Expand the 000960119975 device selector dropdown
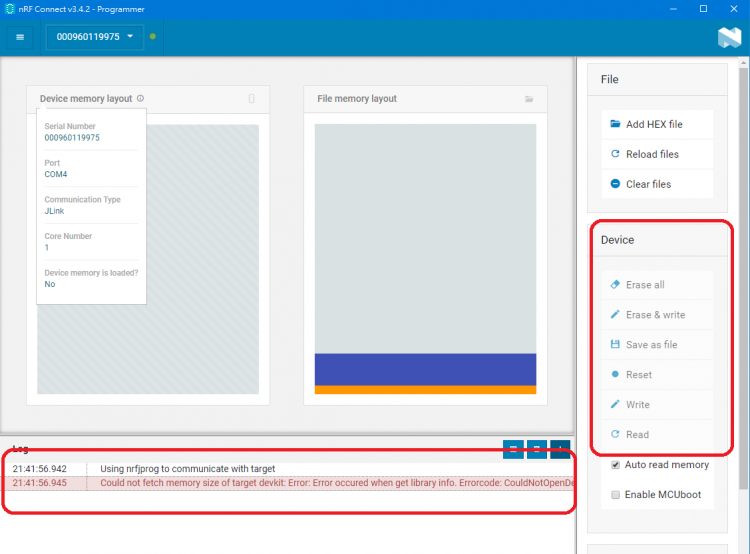The width and height of the screenshot is (750, 554). pos(95,37)
